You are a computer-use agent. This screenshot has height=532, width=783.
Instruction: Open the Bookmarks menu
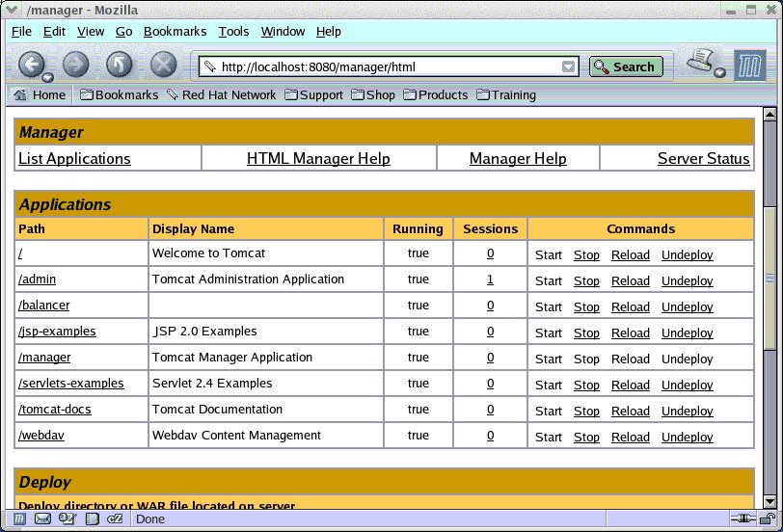pos(175,32)
